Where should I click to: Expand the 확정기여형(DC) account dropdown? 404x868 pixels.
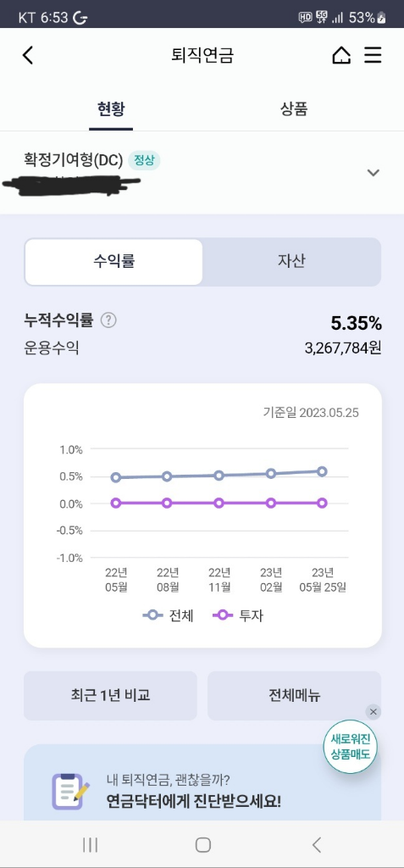pyautogui.click(x=374, y=172)
